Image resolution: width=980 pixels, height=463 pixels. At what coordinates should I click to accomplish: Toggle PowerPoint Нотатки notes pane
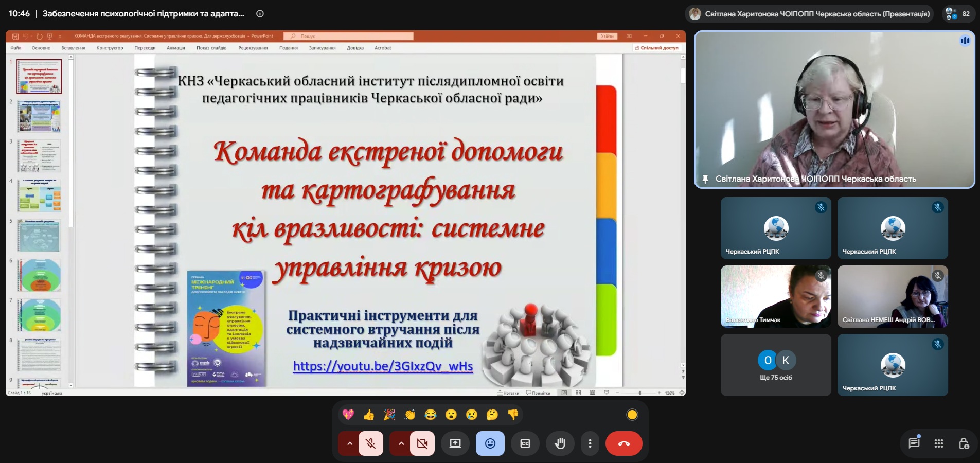(508, 393)
